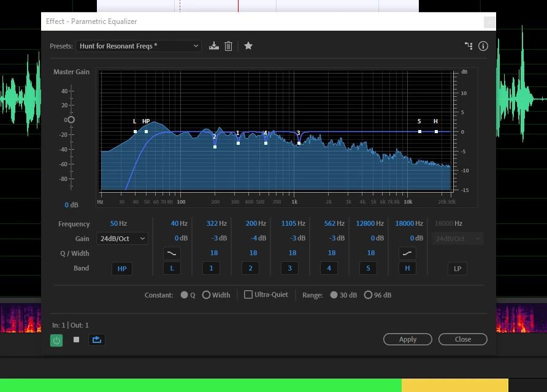Image resolution: width=547 pixels, height=392 pixels.
Task: Select the Width constant radio button
Action: 206,294
